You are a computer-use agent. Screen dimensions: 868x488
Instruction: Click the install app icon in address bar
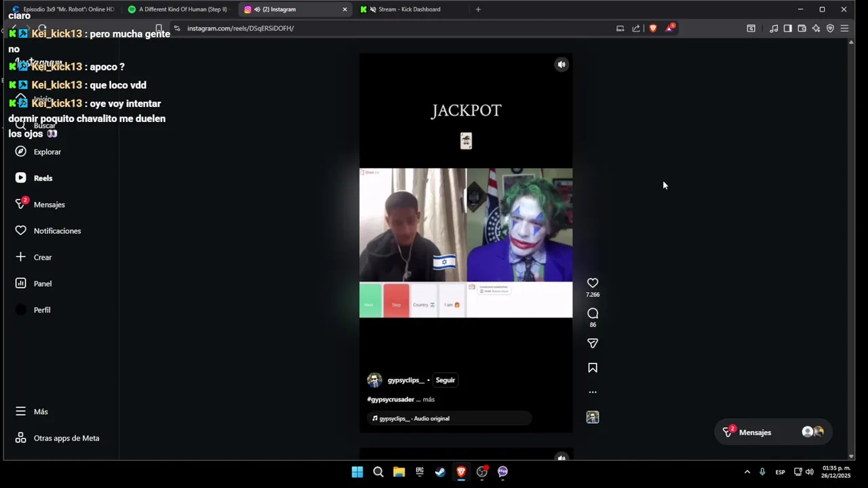pos(620,28)
